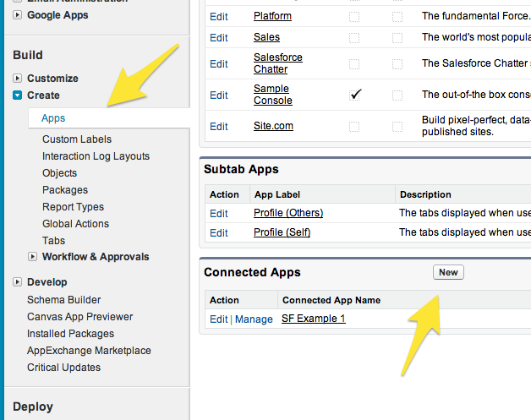Open Apps under Create
The width and height of the screenshot is (531, 420).
[x=53, y=118]
